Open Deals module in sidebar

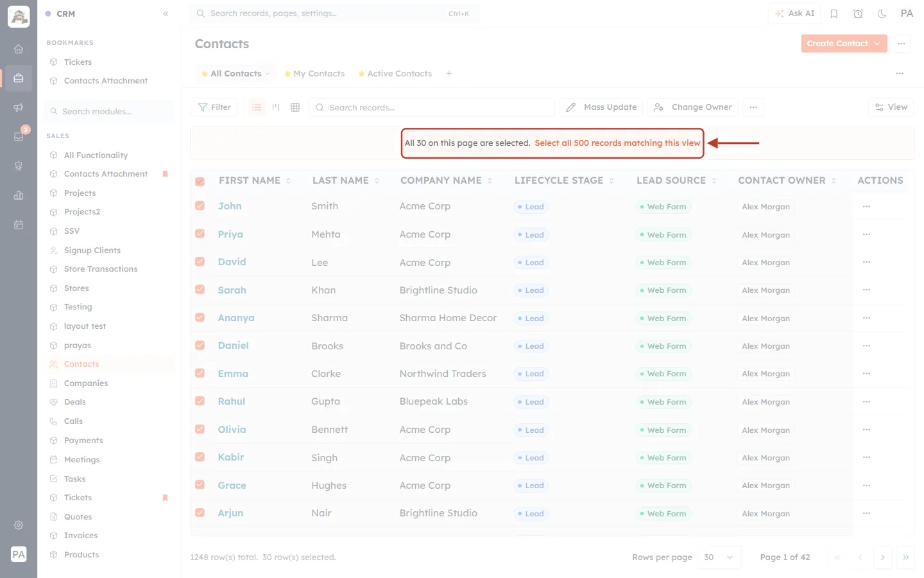coord(75,402)
